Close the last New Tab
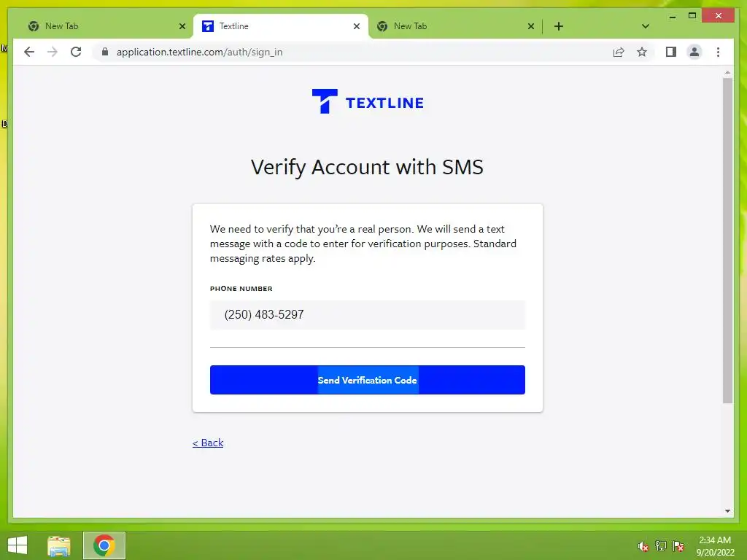The image size is (747, 560). click(531, 26)
